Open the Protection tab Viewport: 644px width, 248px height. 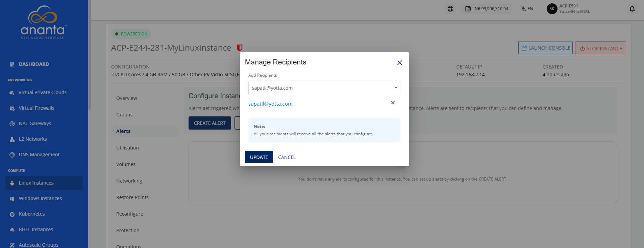128,230
